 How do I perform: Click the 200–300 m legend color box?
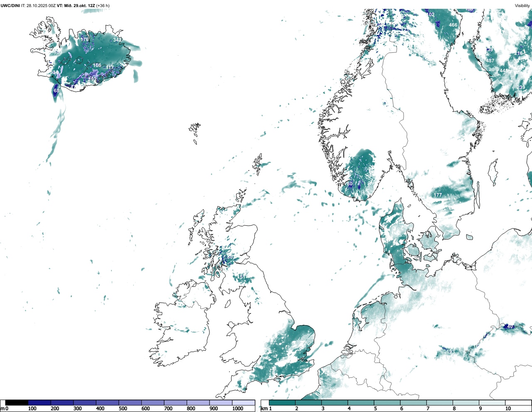[x=62, y=402]
